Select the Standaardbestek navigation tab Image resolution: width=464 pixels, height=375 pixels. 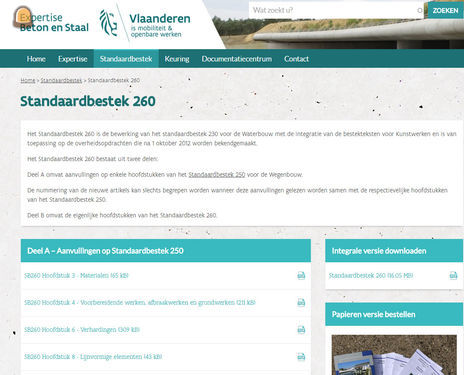[x=126, y=59]
